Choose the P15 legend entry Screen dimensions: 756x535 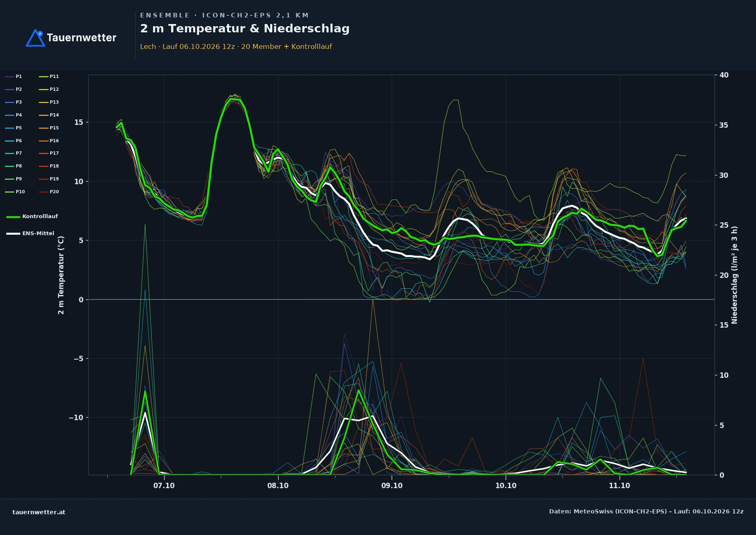[x=49, y=128]
